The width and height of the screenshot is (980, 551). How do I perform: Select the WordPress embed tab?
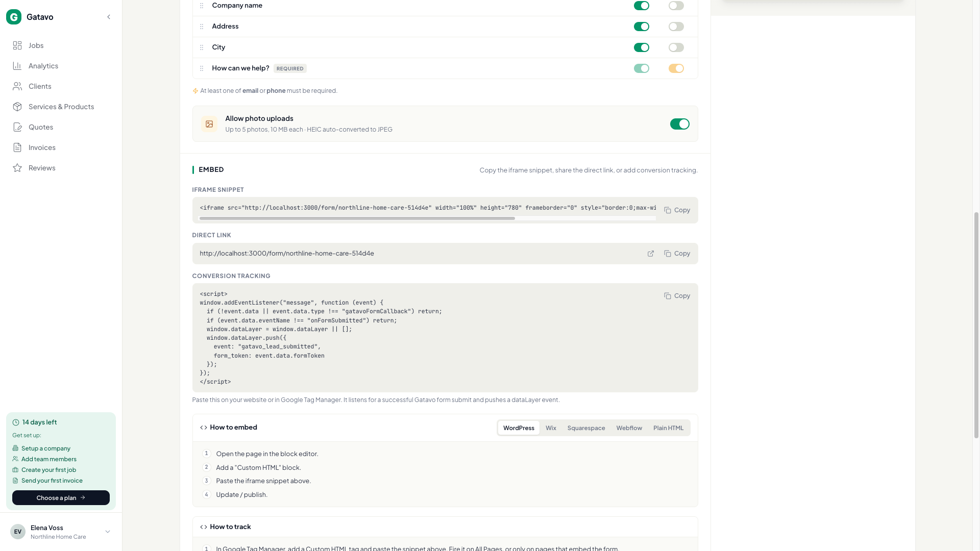point(519,428)
